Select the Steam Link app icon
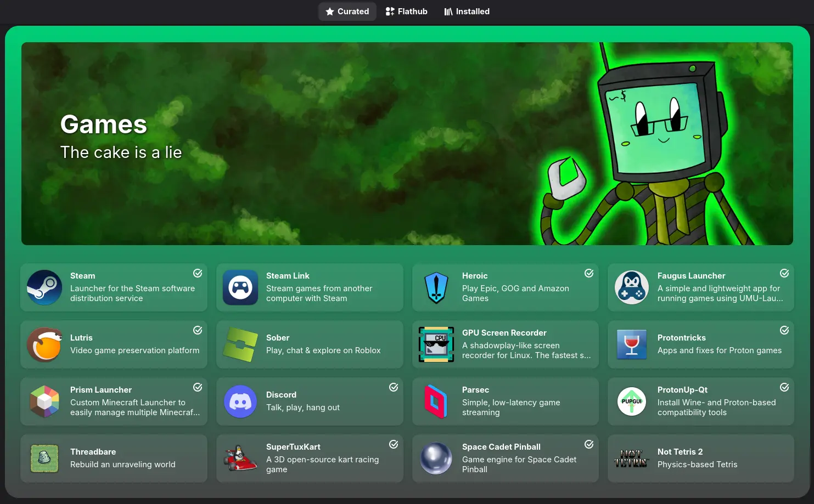This screenshot has width=814, height=504. pos(240,287)
